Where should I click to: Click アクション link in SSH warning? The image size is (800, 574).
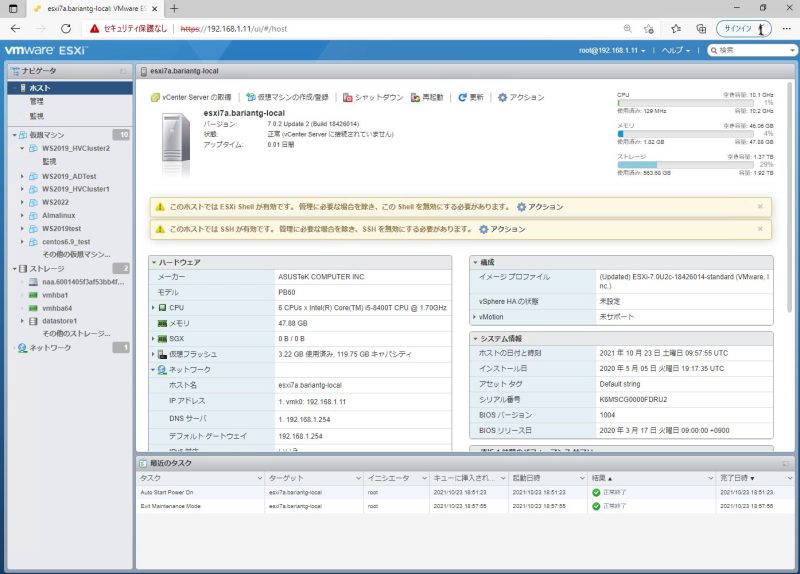click(x=502, y=229)
